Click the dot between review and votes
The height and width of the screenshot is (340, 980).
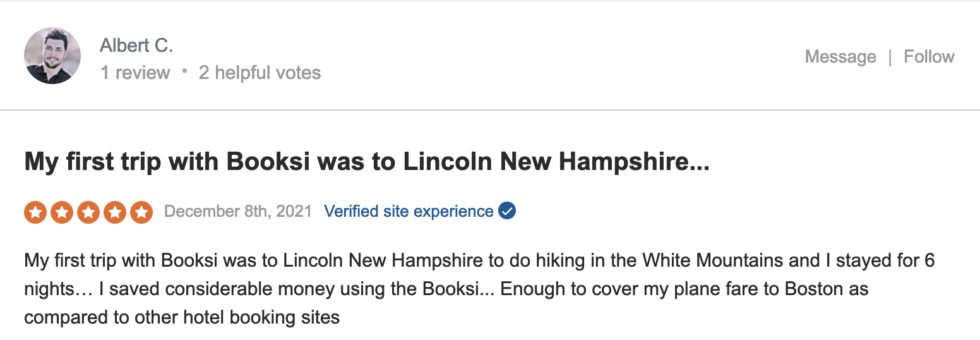184,71
